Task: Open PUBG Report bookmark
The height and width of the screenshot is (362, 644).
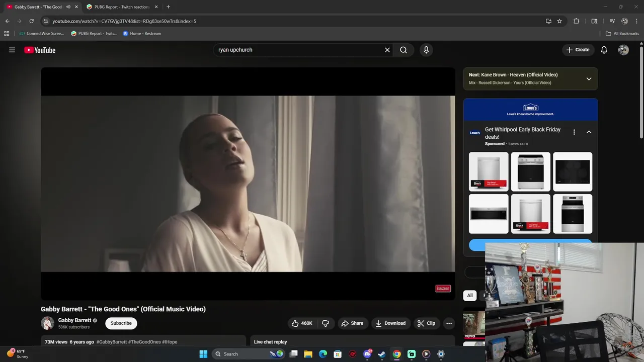Action: tap(94, 34)
